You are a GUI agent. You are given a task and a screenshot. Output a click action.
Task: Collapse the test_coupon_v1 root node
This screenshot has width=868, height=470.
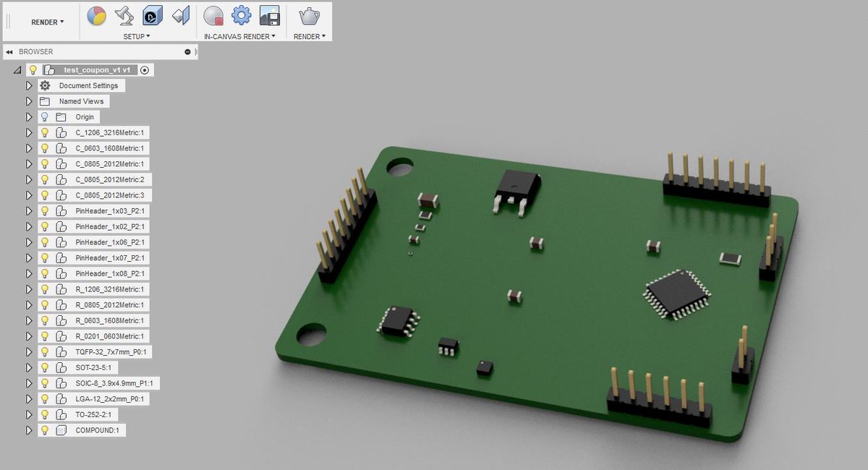17,71
